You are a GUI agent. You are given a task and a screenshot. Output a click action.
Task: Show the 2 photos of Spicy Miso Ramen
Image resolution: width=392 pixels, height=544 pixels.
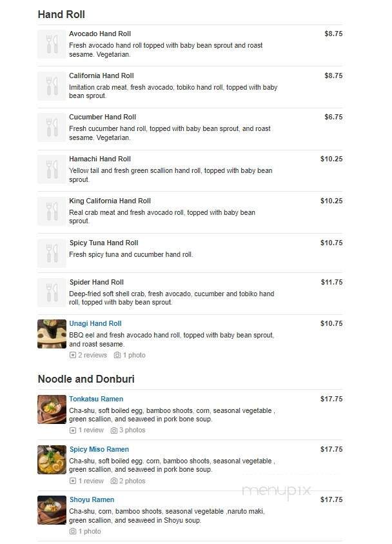pos(128,481)
